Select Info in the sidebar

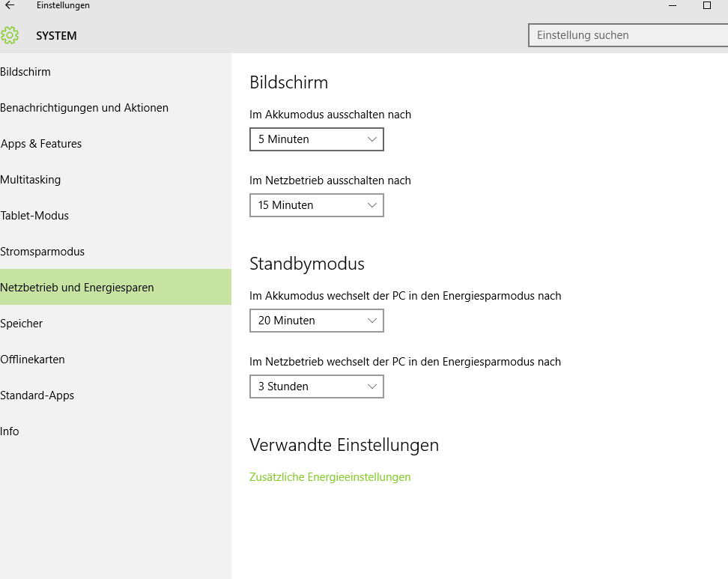(x=115, y=431)
